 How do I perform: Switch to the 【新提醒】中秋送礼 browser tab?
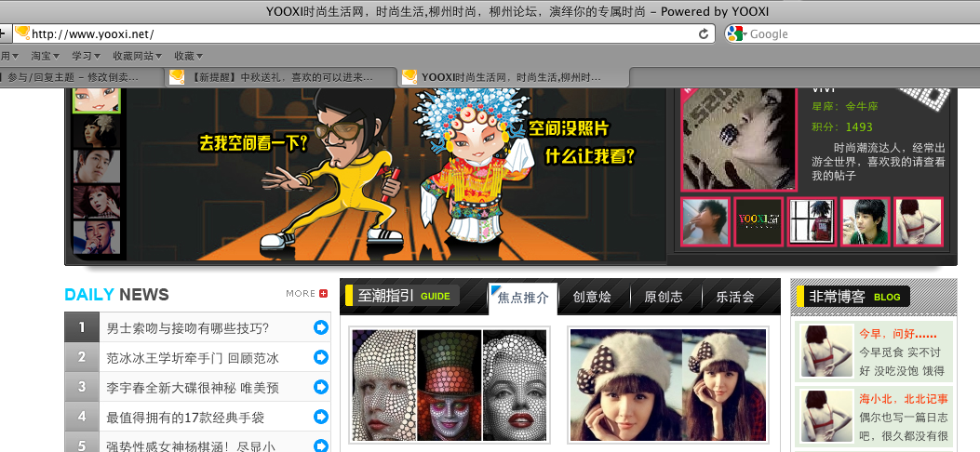(x=281, y=77)
